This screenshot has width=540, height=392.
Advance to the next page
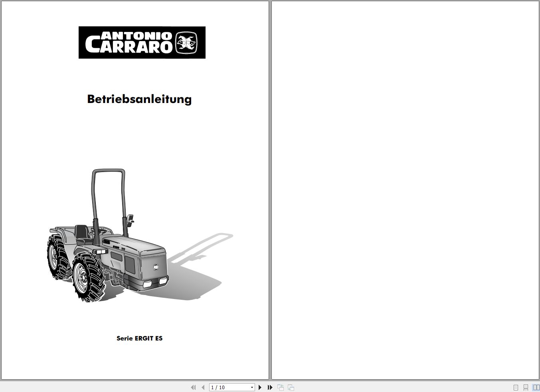(260, 387)
